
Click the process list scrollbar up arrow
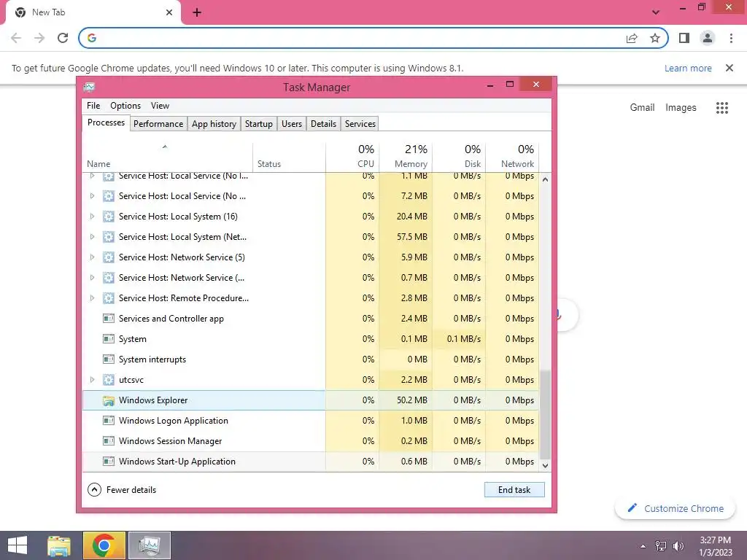pos(546,179)
